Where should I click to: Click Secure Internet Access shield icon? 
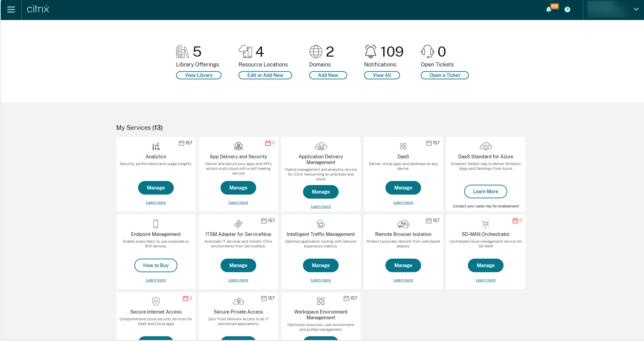[156, 301]
